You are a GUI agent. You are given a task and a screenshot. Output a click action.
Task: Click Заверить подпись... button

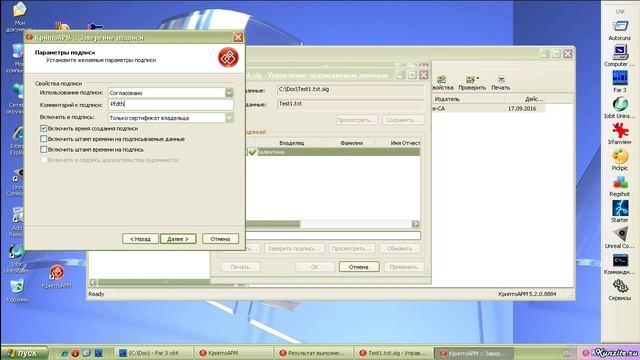tap(294, 249)
